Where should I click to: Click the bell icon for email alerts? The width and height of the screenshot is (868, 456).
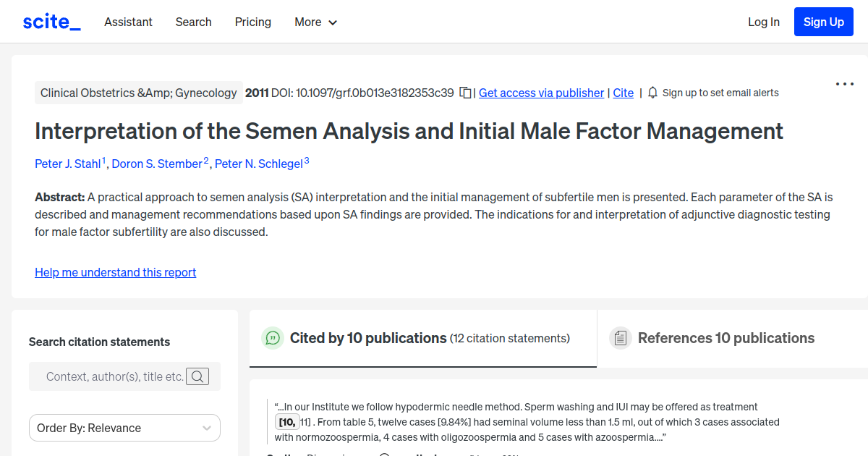pyautogui.click(x=652, y=93)
